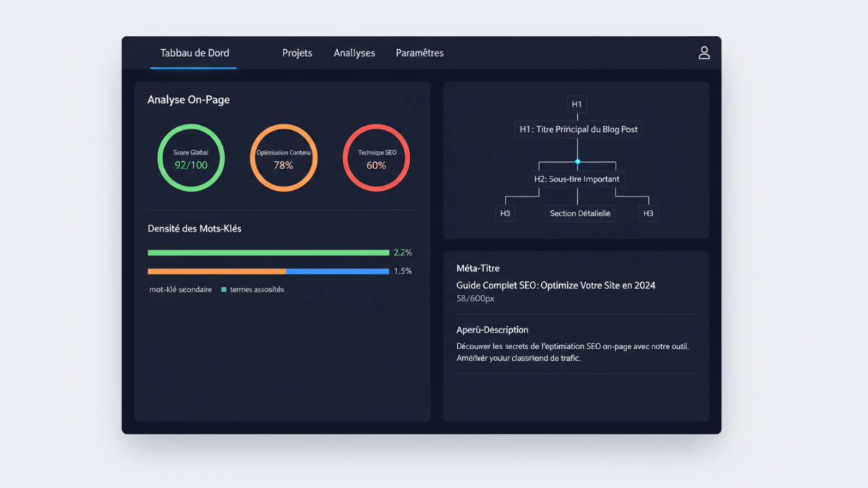Image resolution: width=868 pixels, height=488 pixels.
Task: Click the right H3 node
Action: pos(648,213)
